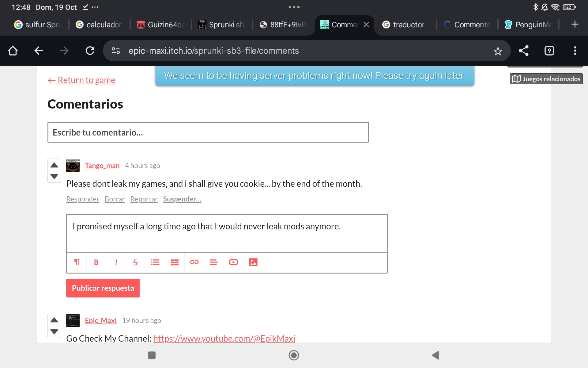Open the Suspender… options for Tango_man
588x368 pixels.
coord(182,199)
